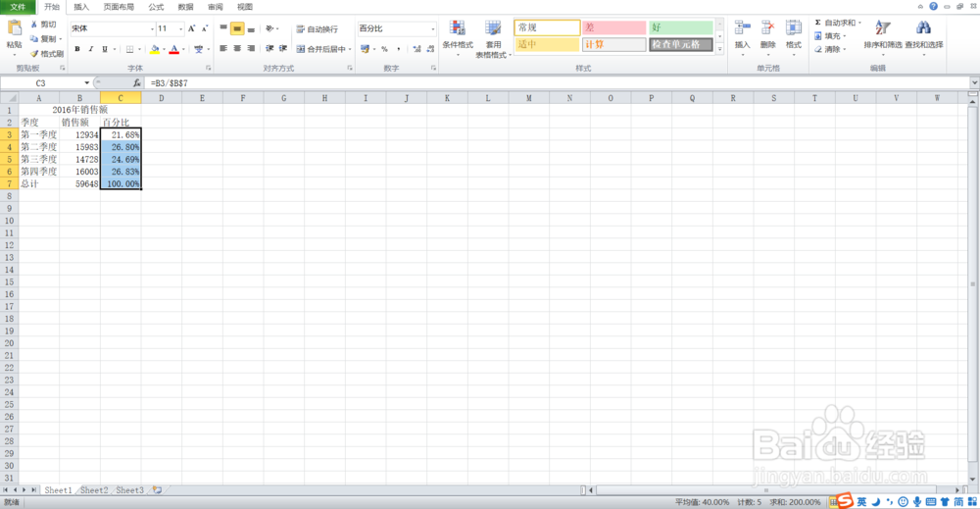The height and width of the screenshot is (509, 980).
Task: Click the phonetic guide (文) icon
Action: point(198,49)
